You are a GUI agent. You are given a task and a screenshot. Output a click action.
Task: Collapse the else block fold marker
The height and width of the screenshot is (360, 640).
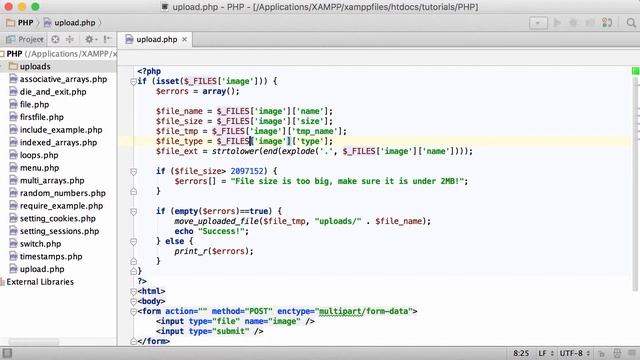[133, 242]
